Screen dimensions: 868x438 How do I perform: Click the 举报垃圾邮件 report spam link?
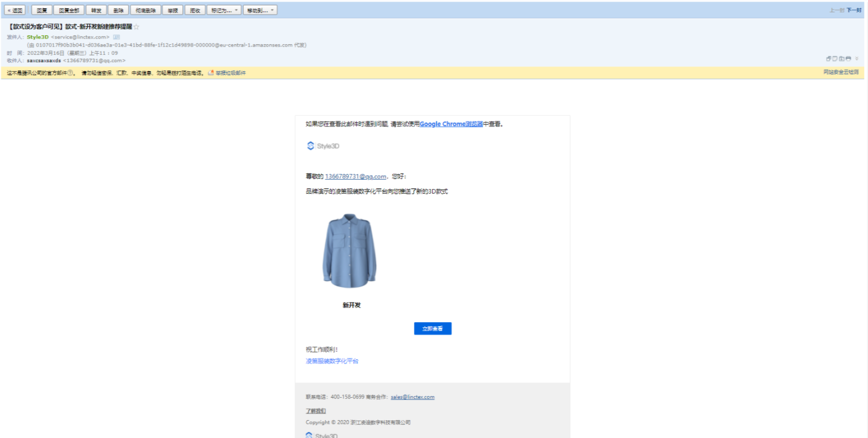click(x=229, y=73)
